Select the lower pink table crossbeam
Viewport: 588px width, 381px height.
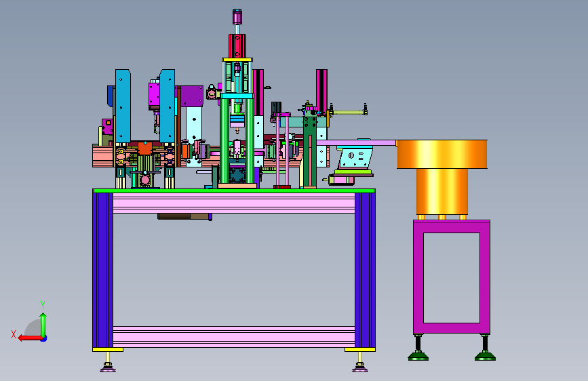click(234, 336)
